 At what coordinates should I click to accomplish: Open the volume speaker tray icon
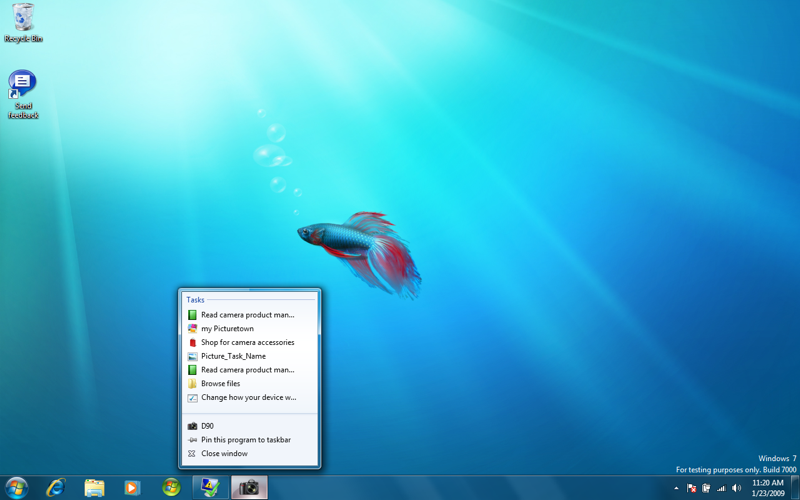(x=736, y=488)
